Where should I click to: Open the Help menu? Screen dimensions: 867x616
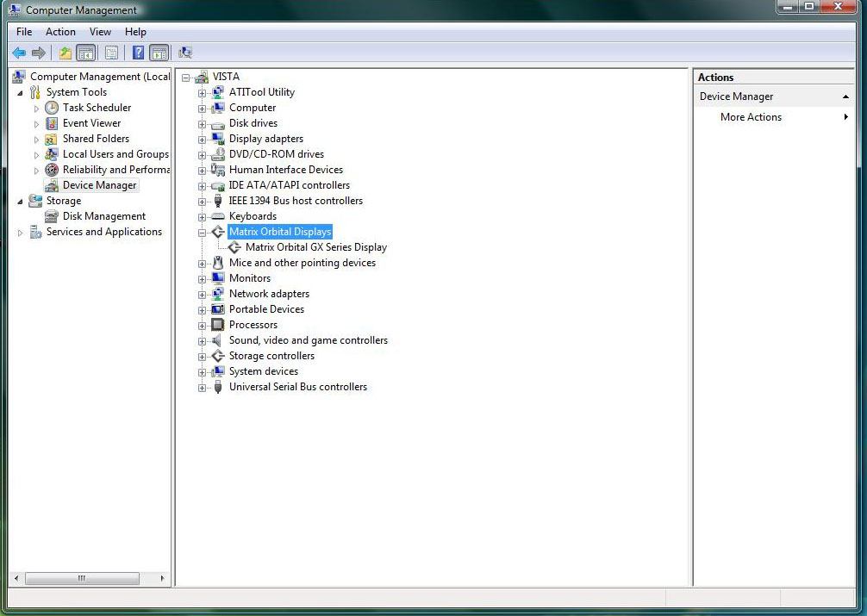[x=135, y=32]
